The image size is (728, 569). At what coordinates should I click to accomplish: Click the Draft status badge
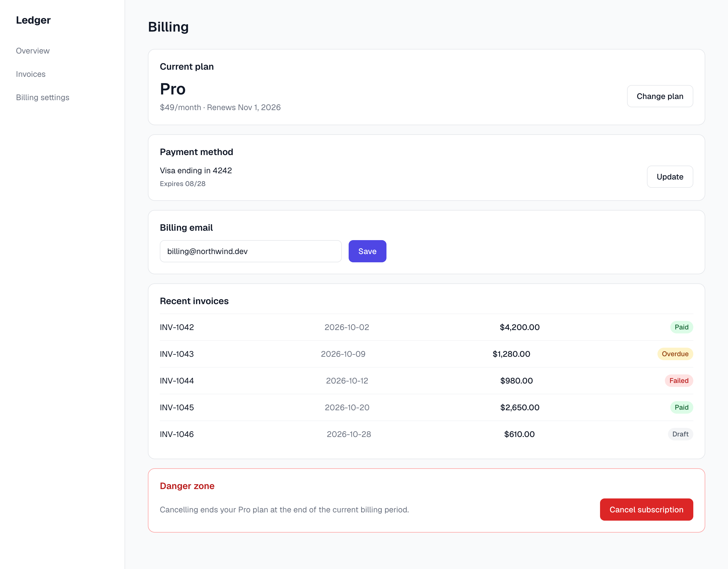pos(680,434)
